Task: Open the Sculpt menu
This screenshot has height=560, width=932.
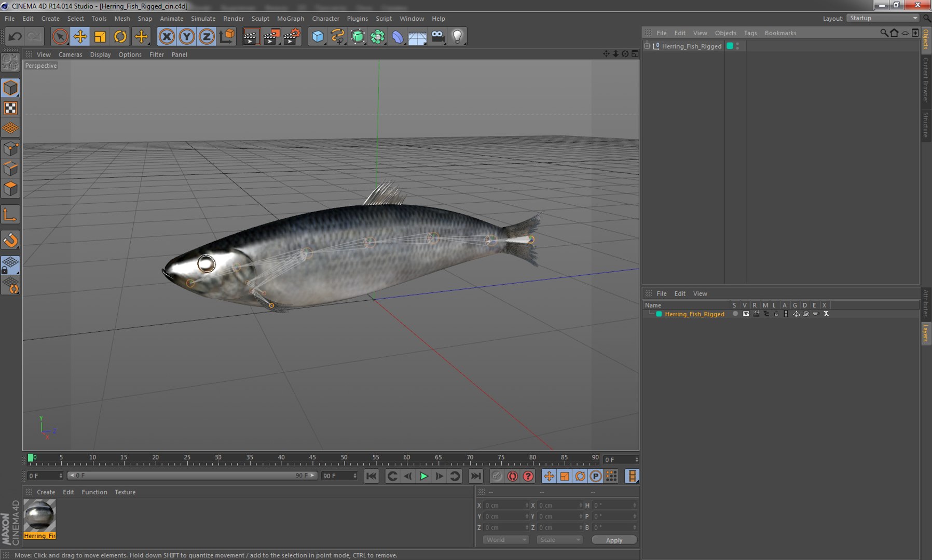Action: pyautogui.click(x=260, y=18)
